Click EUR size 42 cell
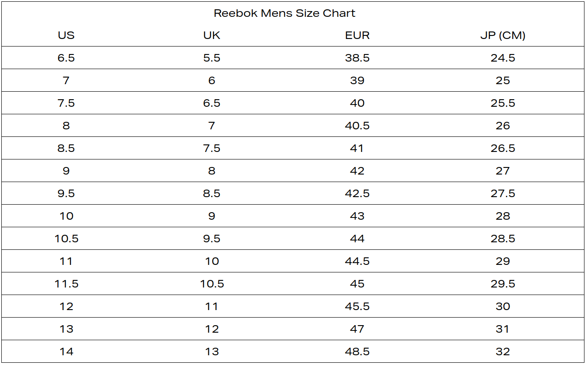The image size is (588, 365). pyautogui.click(x=357, y=171)
